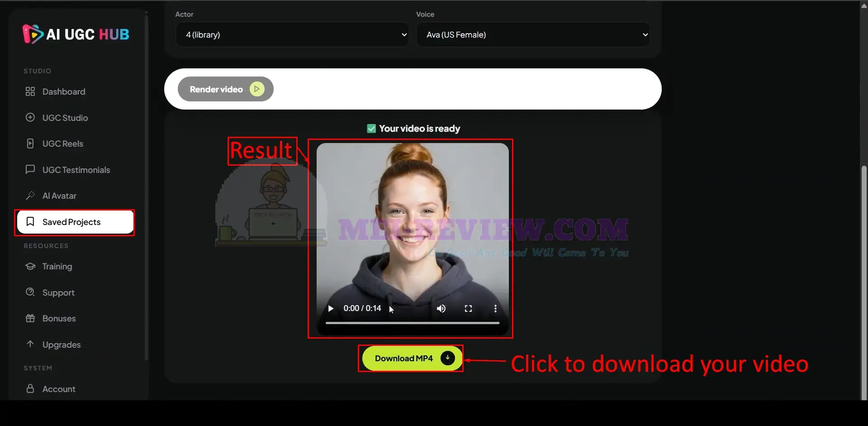The width and height of the screenshot is (868, 426).
Task: Click the 'Your video is ready' text
Action: [x=419, y=129]
